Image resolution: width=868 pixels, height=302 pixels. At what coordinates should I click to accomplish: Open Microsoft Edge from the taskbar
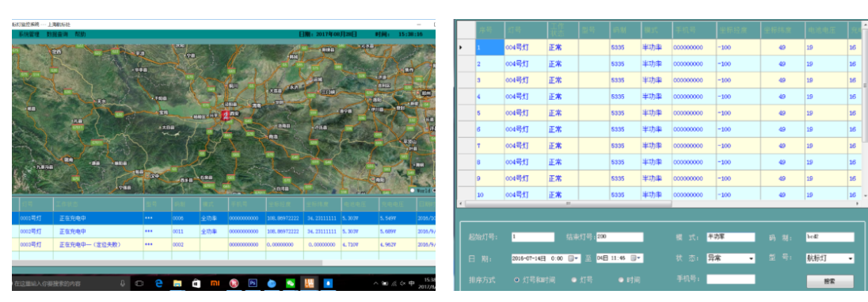(158, 283)
